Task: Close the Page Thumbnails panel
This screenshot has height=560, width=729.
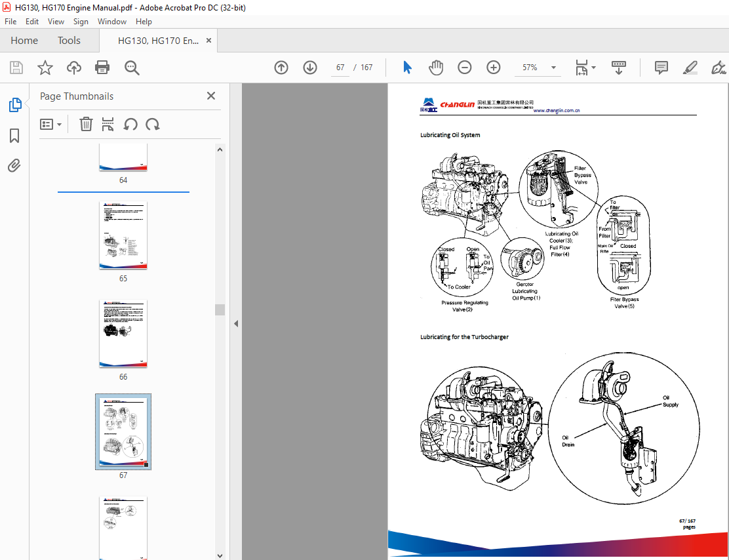Action: [x=211, y=96]
